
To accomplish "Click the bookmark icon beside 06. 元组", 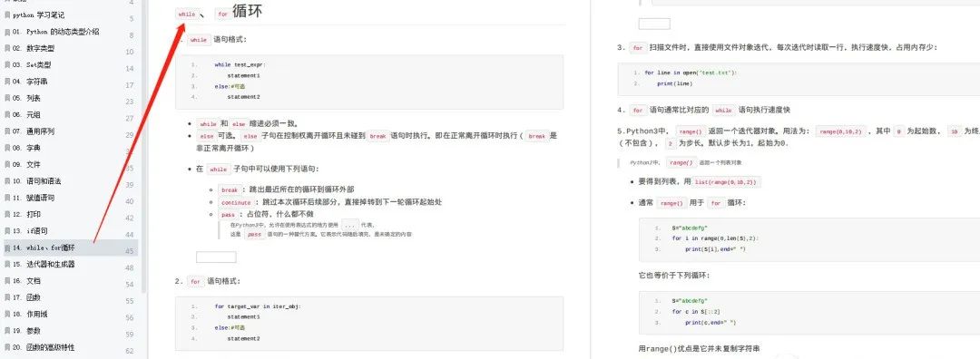I will coord(7,115).
